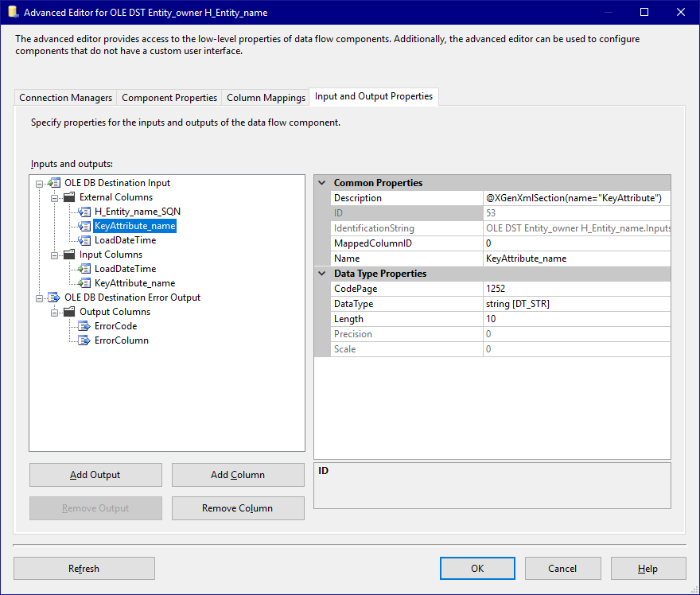Click the Add Column button
The image size is (700, 595).
[238, 475]
